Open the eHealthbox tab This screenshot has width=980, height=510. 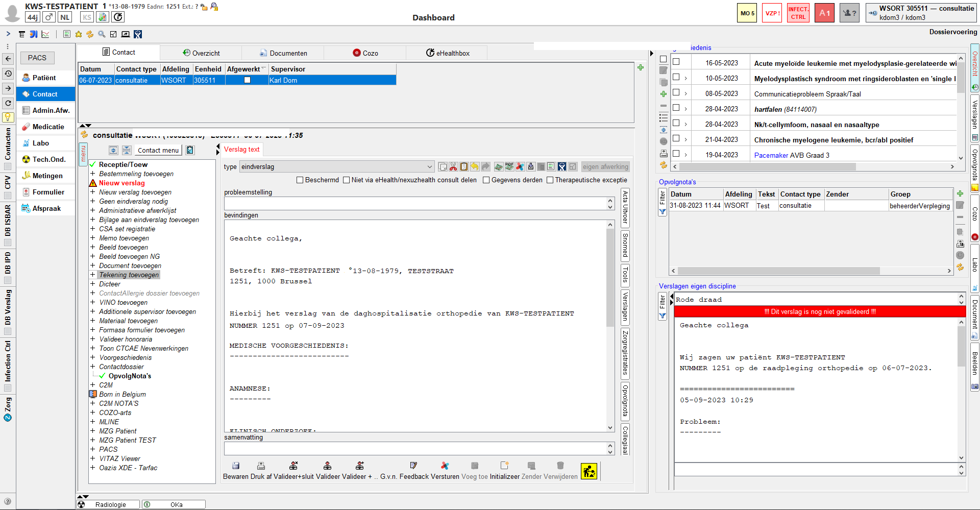click(x=448, y=53)
